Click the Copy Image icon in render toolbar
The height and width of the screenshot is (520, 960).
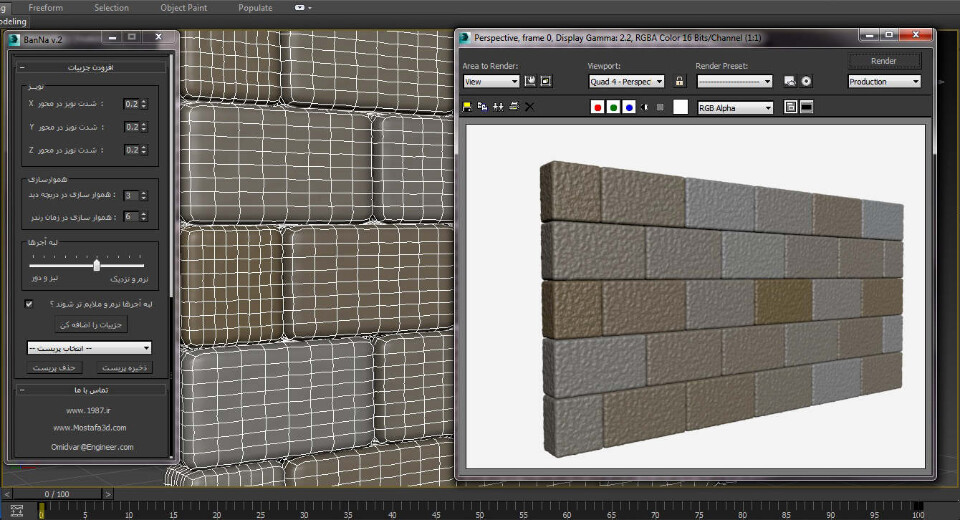tap(483, 107)
